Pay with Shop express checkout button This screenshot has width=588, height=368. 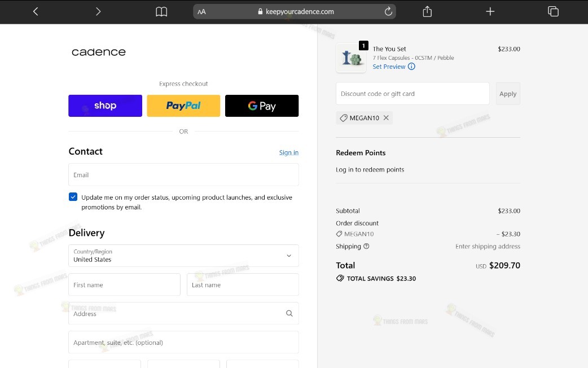105,106
